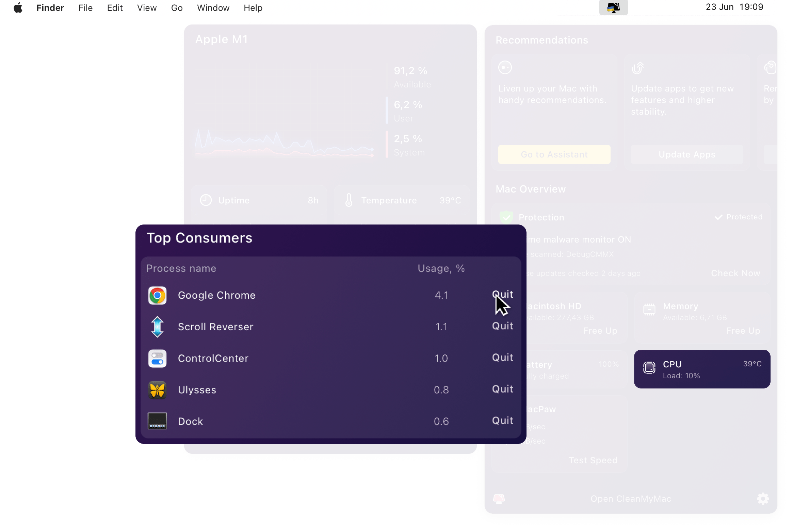The width and height of the screenshot is (793, 532).
Task: Click the Top Consumers title
Action: 199,238
